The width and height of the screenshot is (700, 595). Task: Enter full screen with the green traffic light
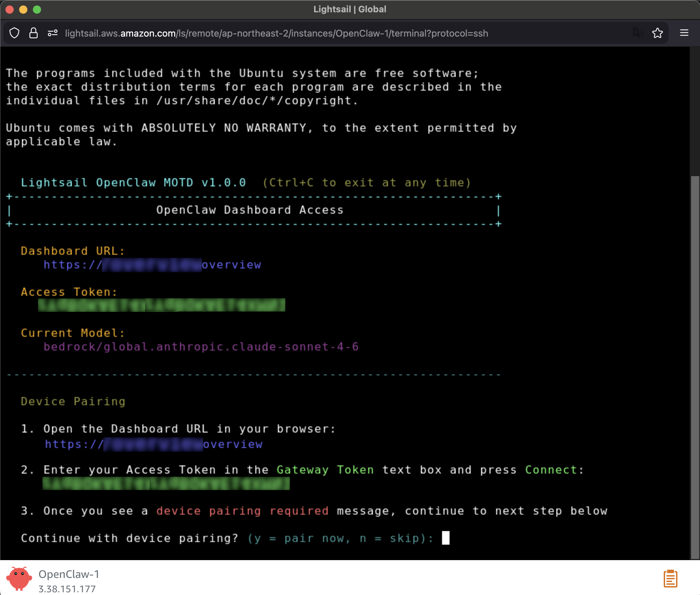[x=37, y=9]
